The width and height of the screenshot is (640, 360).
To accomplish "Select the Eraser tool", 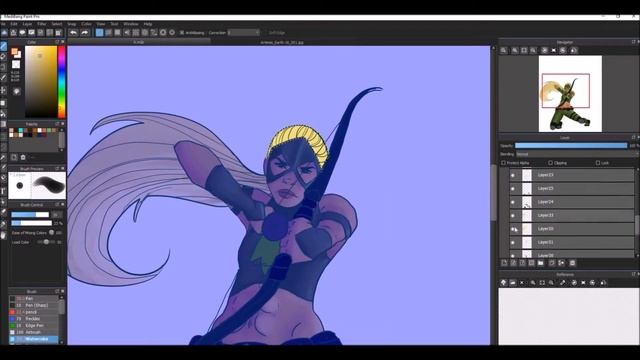I will (3, 57).
